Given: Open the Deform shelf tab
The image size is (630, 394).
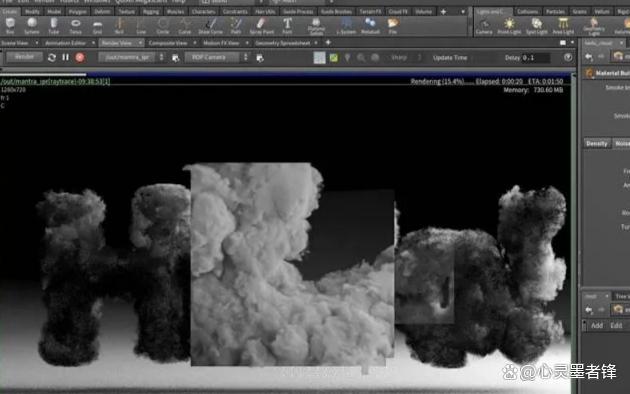Looking at the screenshot, I should 102,12.
